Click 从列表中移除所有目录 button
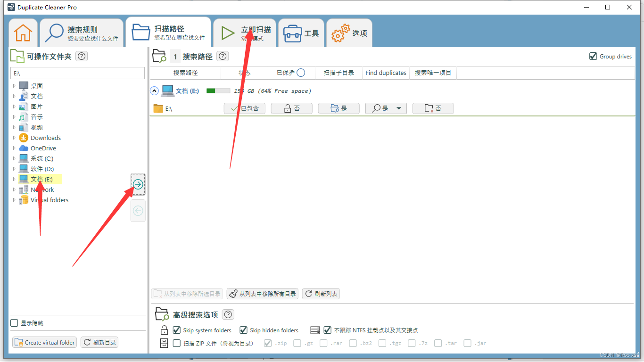 [263, 294]
